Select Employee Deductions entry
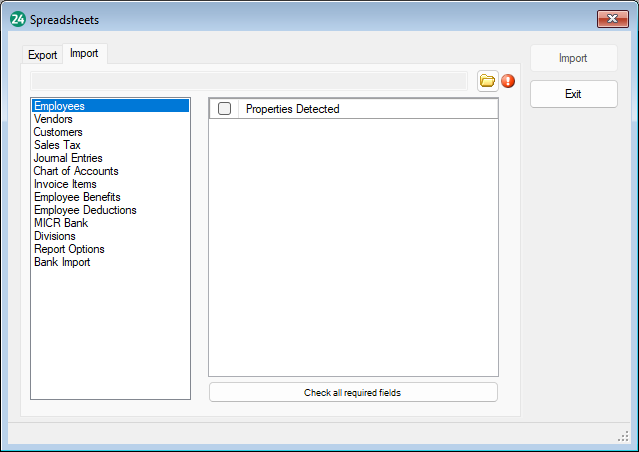Viewport: 639px width, 452px height. tap(85, 210)
